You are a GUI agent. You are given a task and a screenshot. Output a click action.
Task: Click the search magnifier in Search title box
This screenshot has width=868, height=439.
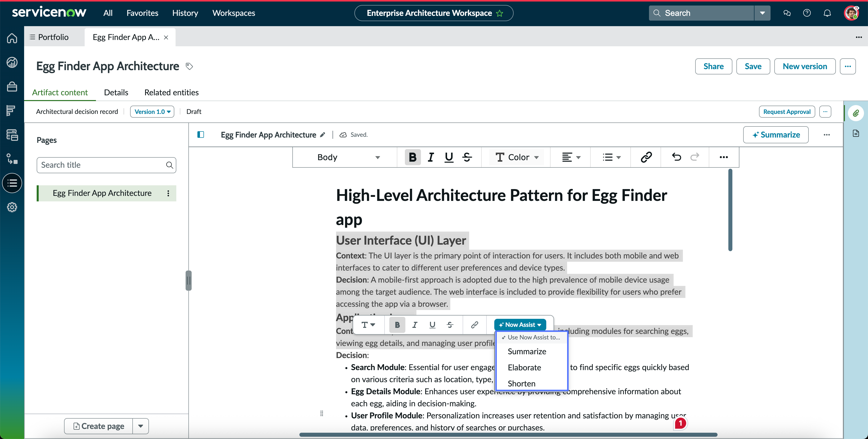click(x=170, y=165)
